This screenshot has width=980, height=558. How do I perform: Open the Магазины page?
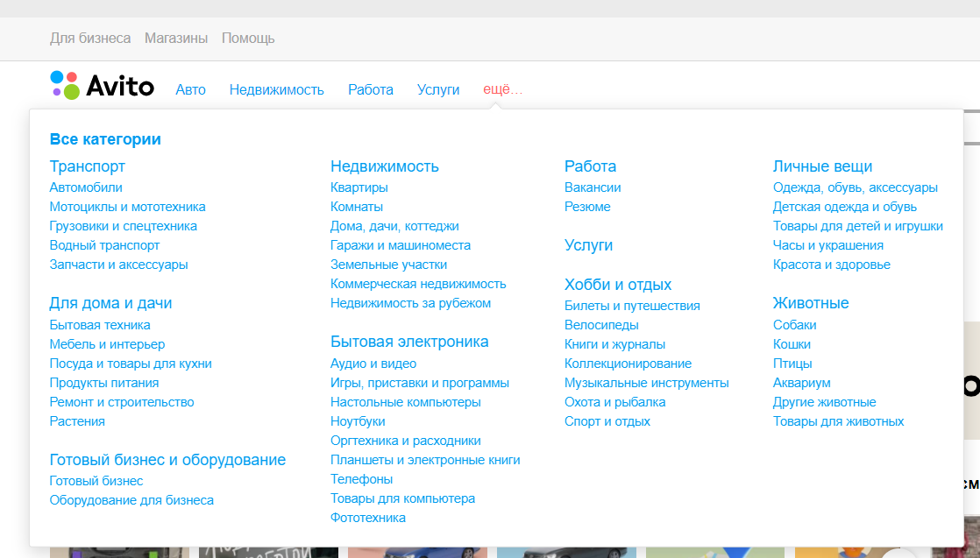coord(178,38)
